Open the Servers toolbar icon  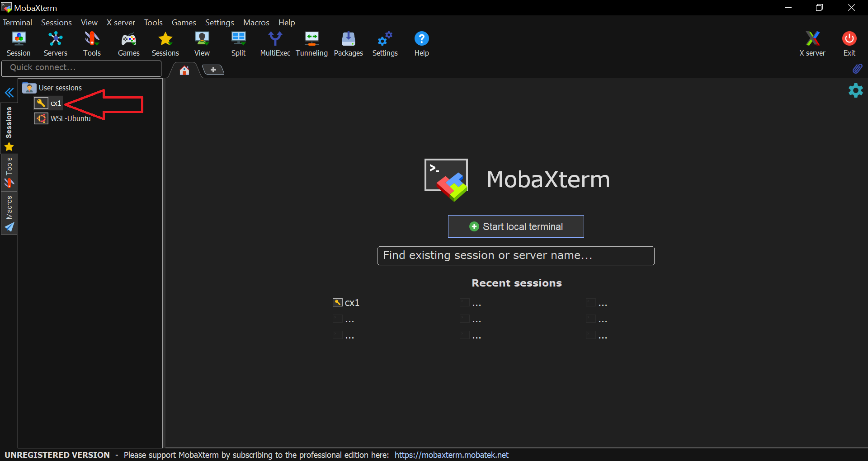click(55, 44)
